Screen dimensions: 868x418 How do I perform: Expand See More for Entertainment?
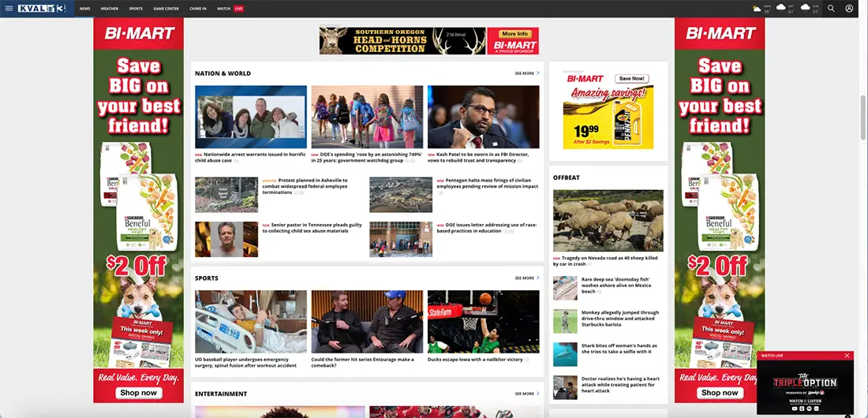click(x=527, y=394)
